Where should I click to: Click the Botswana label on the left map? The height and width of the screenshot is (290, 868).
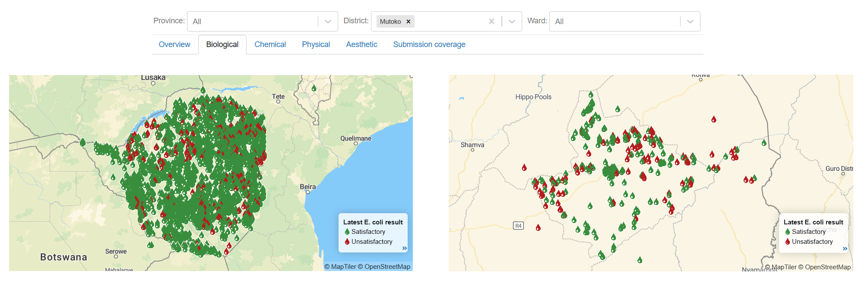coord(63,257)
